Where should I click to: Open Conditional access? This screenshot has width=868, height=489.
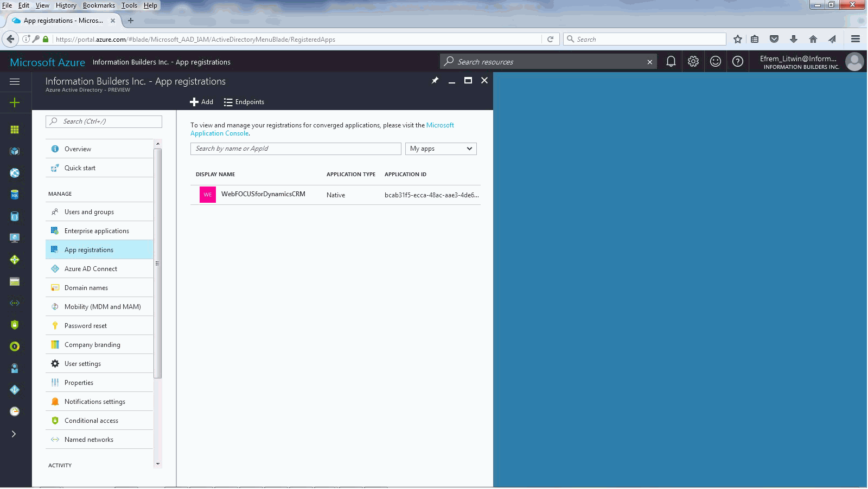click(x=99, y=421)
